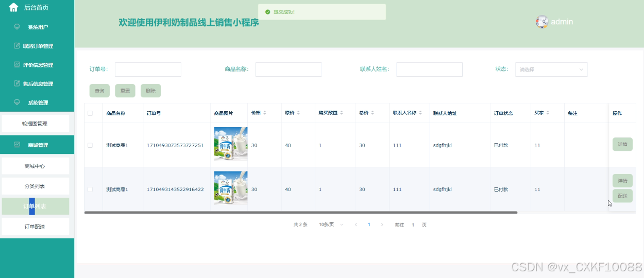Check the row for order 1710493143522916422
Viewport: 644px width, 278px height.
pos(90,189)
